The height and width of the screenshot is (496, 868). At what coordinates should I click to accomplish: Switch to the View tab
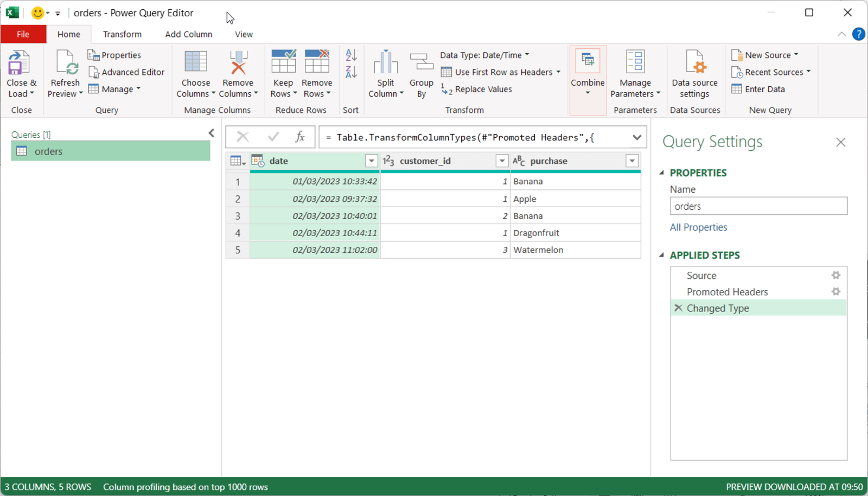[x=244, y=34]
